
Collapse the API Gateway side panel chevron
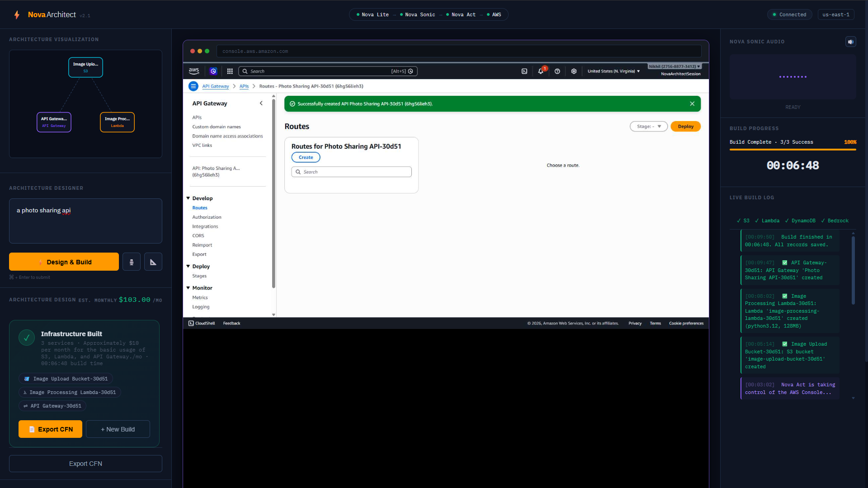tap(261, 103)
